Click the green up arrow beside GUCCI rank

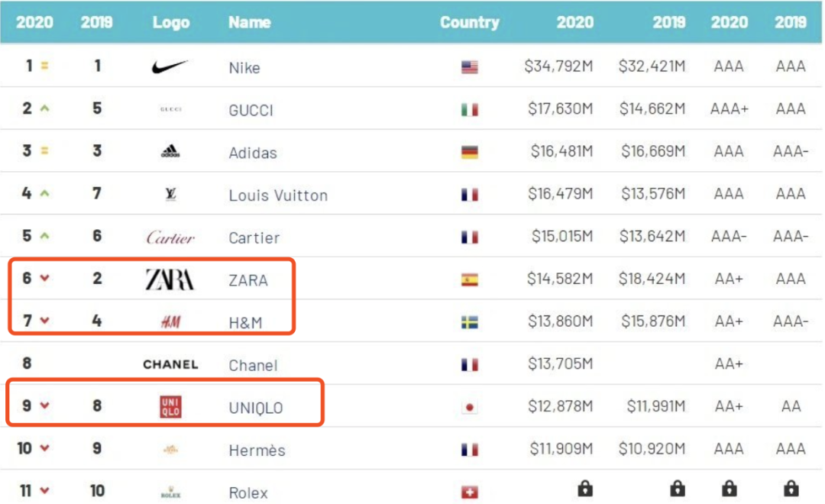coord(44,108)
